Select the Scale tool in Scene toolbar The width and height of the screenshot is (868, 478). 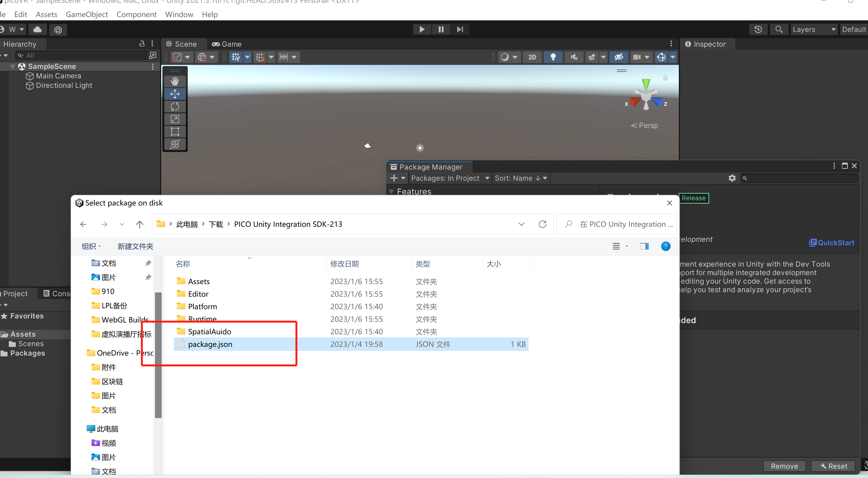(x=174, y=119)
